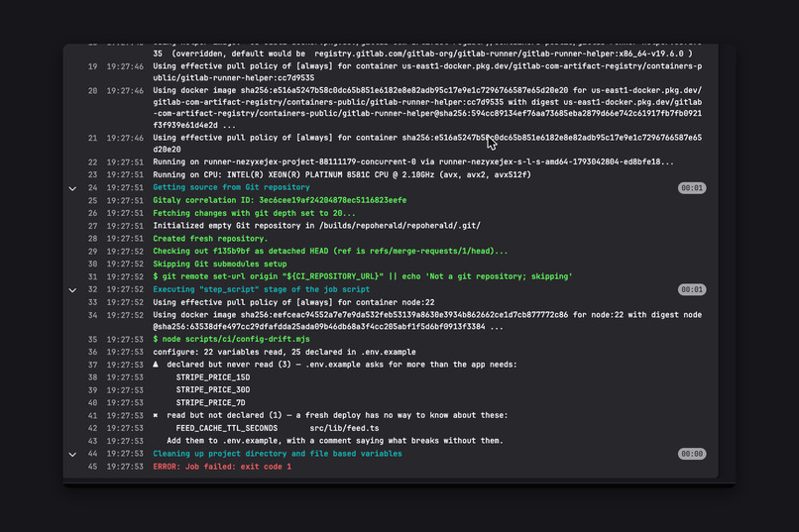Open line number 34 link
The width and height of the screenshot is (799, 532).
tap(92, 315)
